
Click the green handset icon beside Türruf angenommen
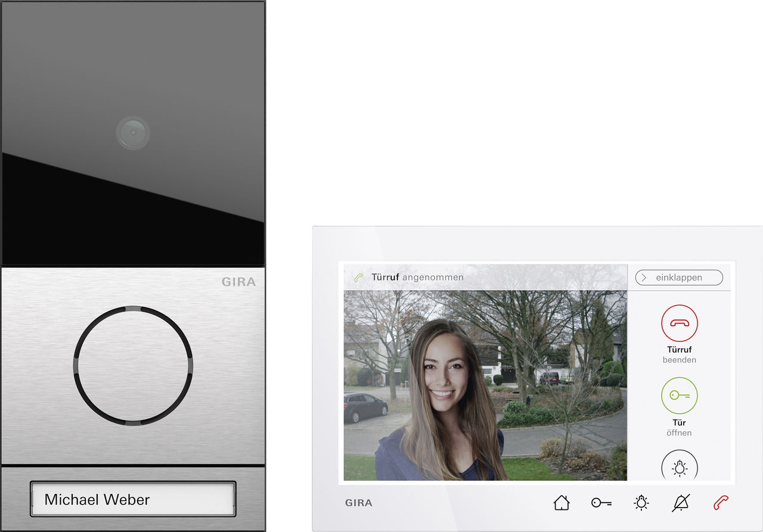(x=358, y=278)
